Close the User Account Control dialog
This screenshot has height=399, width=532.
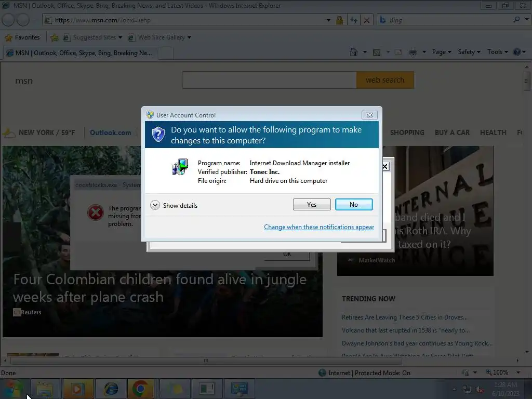[369, 115]
